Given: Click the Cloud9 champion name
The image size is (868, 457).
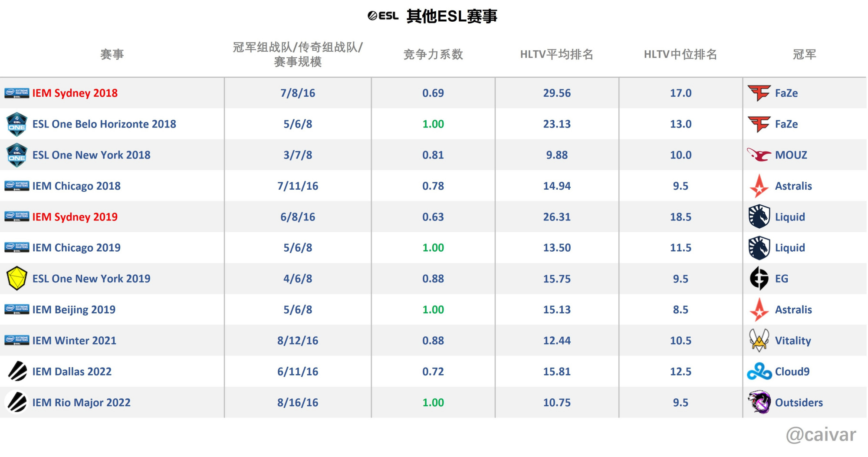Looking at the screenshot, I should [792, 372].
